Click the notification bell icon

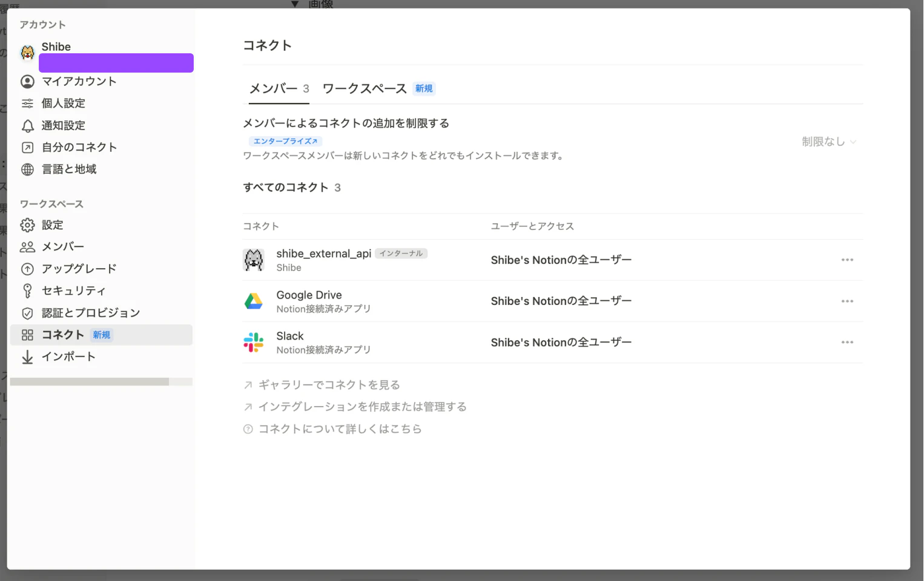(x=27, y=126)
